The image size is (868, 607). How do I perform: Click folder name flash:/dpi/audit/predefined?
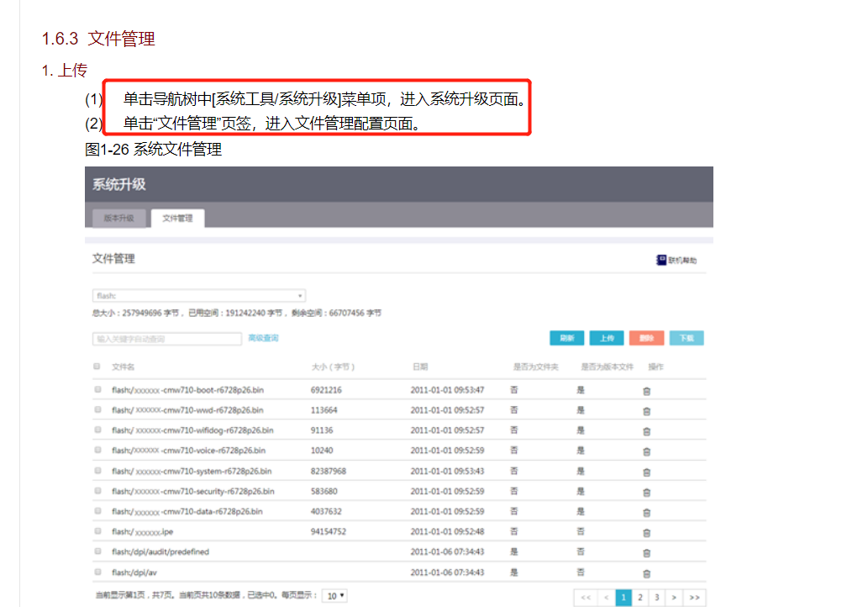(160, 552)
